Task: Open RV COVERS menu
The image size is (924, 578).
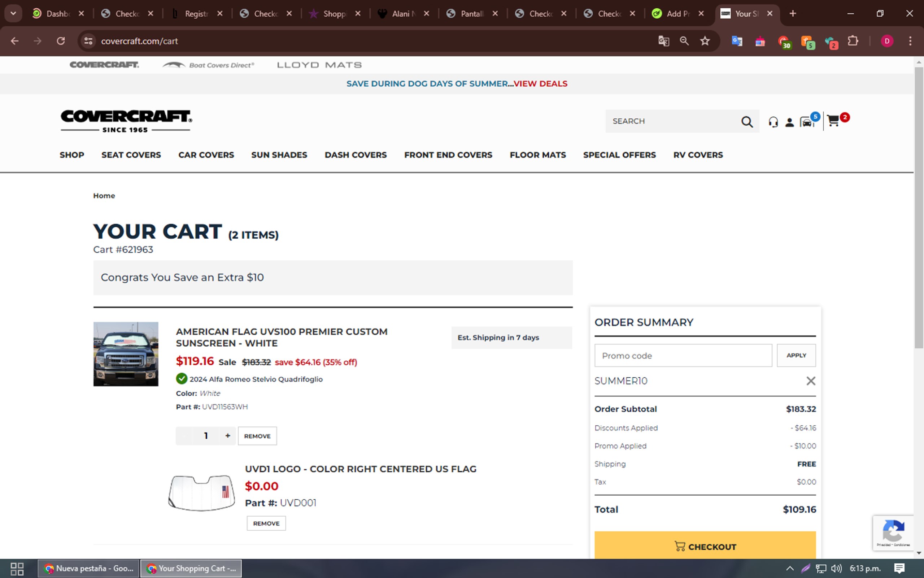Action: click(698, 155)
